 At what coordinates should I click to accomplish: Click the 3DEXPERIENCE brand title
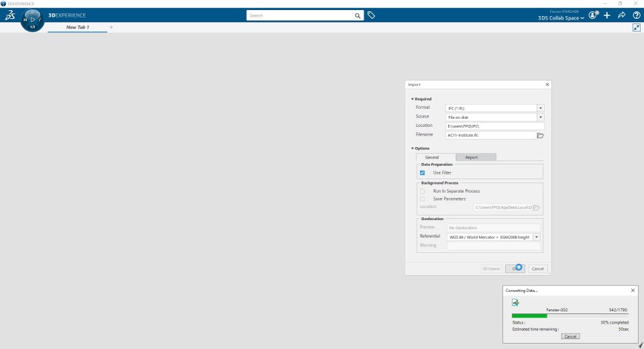tap(67, 15)
